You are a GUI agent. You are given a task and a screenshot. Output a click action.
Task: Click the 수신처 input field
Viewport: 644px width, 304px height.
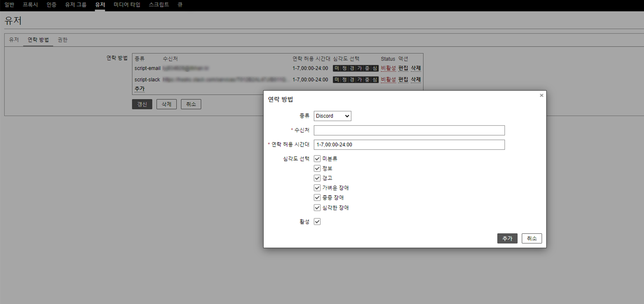click(x=409, y=130)
